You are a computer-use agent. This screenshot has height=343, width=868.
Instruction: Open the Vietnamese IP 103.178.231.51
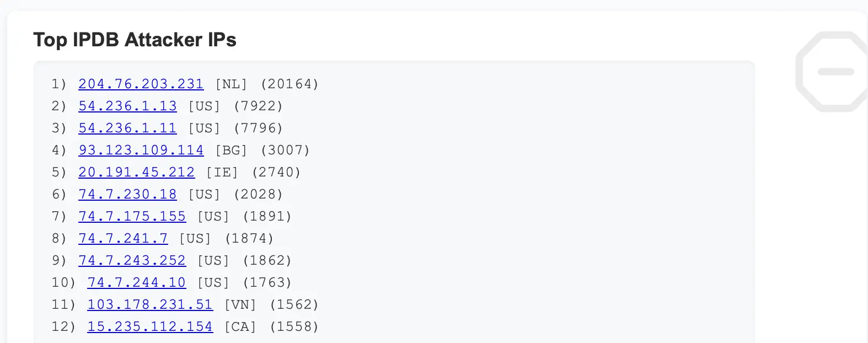[149, 304]
